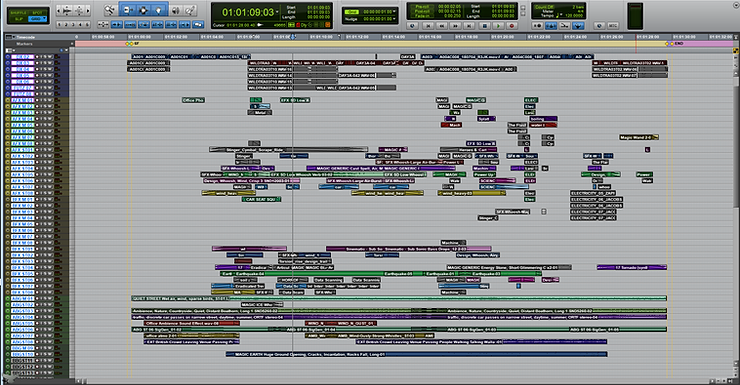Recall zoom preset 4

click(x=80, y=24)
